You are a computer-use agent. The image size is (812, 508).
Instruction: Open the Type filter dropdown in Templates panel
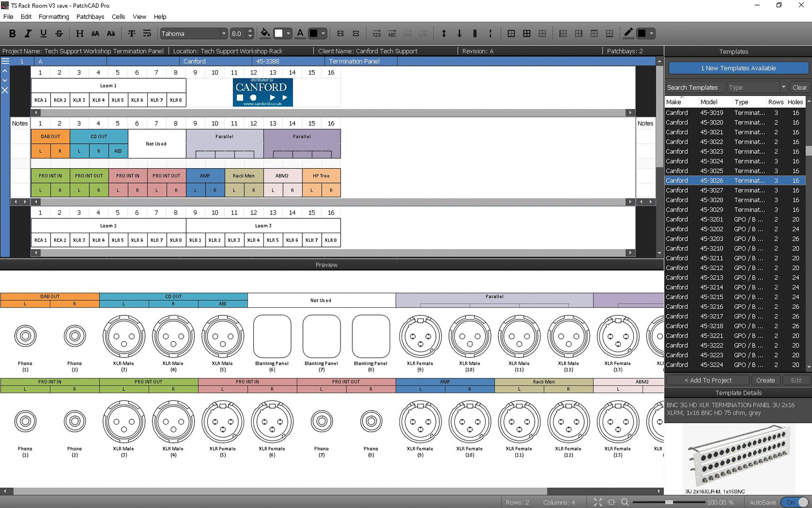pyautogui.click(x=783, y=87)
